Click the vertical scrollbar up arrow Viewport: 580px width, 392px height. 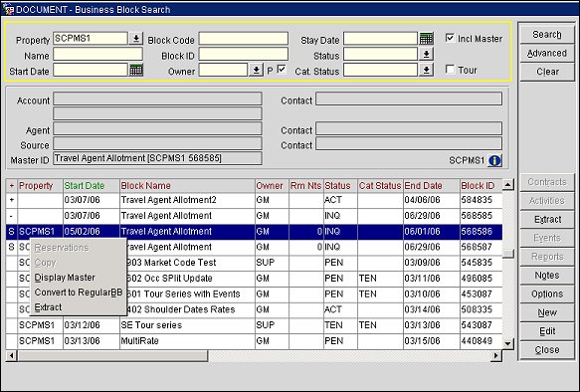coord(508,184)
